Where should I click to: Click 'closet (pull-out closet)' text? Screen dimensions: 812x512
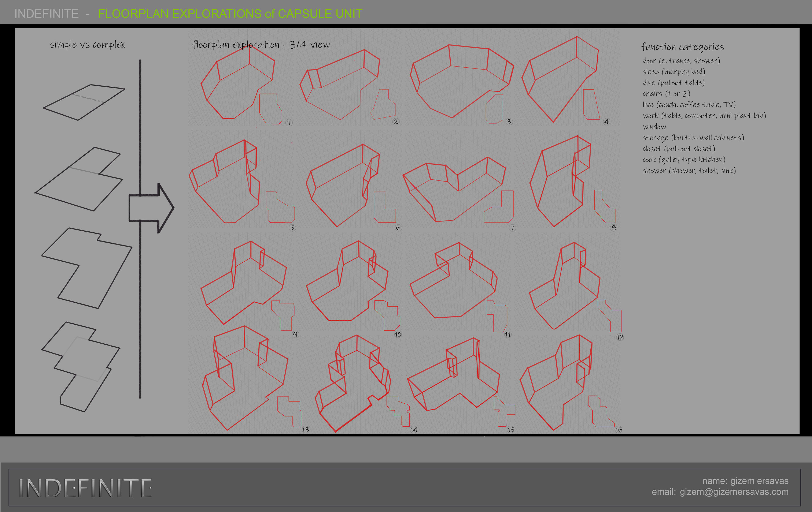[679, 149]
